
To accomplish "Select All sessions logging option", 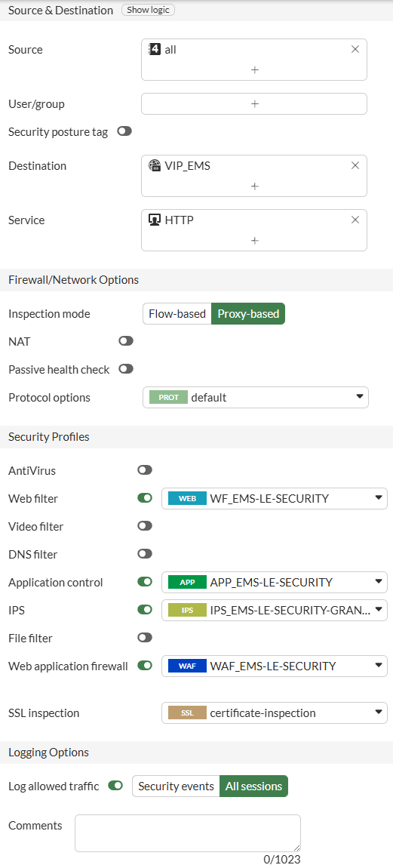I will [253, 786].
